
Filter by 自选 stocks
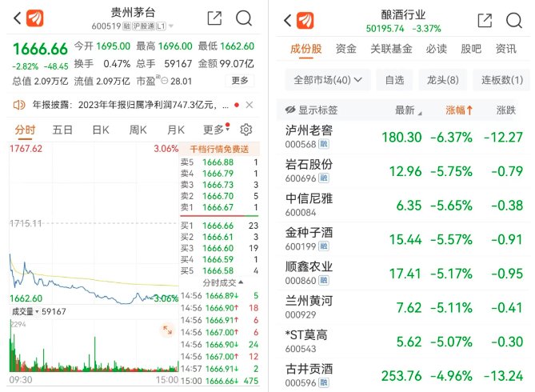[394, 80]
